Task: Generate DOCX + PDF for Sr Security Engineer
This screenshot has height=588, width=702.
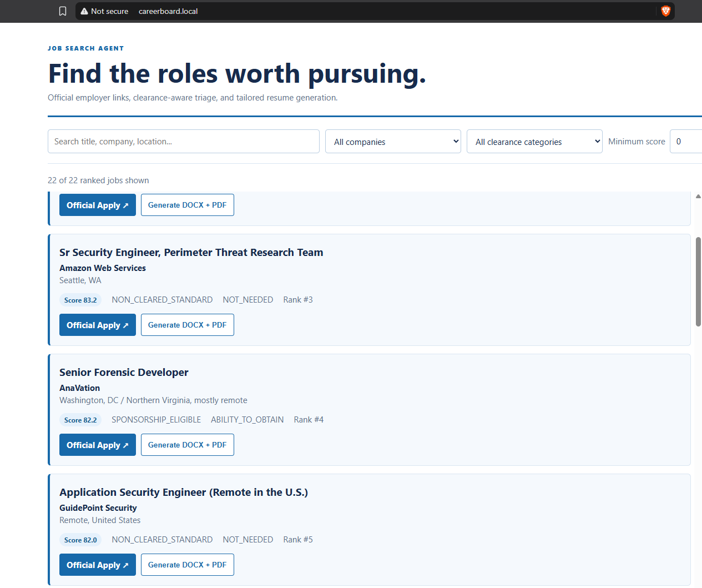Action: pos(188,325)
